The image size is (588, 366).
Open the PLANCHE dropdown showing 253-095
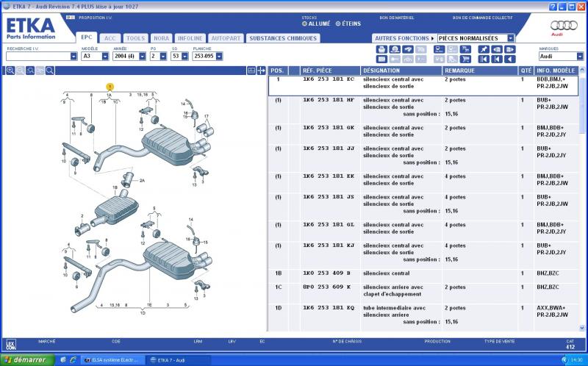pyautogui.click(x=219, y=57)
